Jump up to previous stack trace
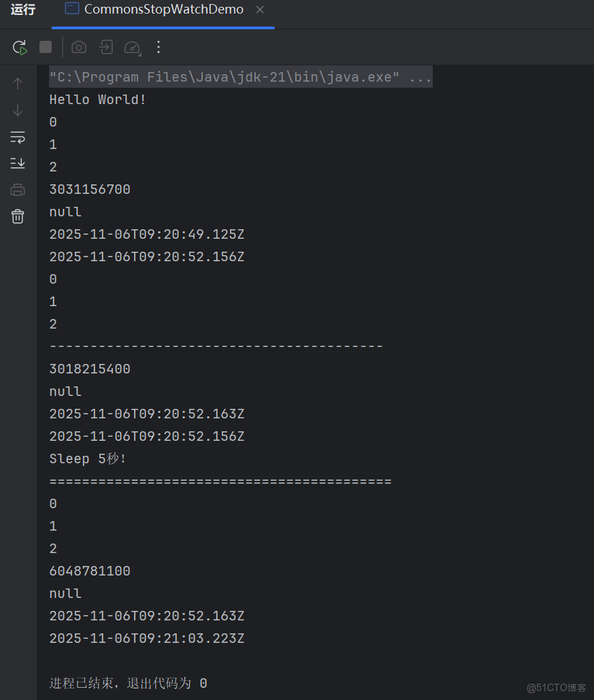The height and width of the screenshot is (700, 594). point(17,83)
